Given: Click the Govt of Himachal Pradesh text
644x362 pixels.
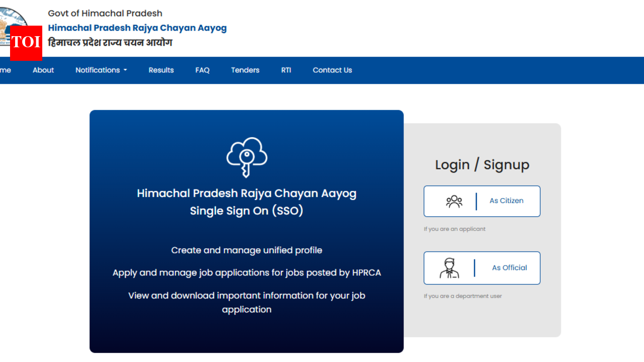Looking at the screenshot, I should coord(105,13).
